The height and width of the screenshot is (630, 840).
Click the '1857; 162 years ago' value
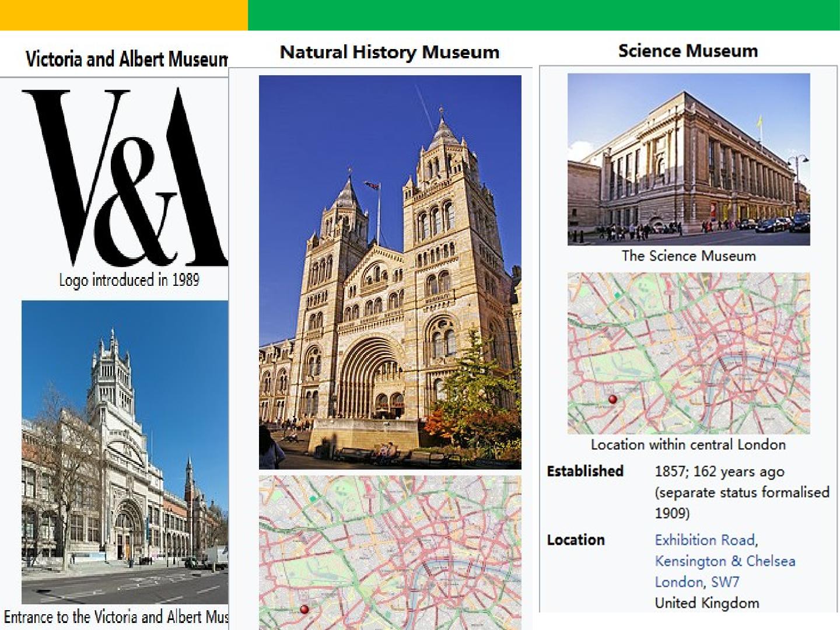click(720, 471)
